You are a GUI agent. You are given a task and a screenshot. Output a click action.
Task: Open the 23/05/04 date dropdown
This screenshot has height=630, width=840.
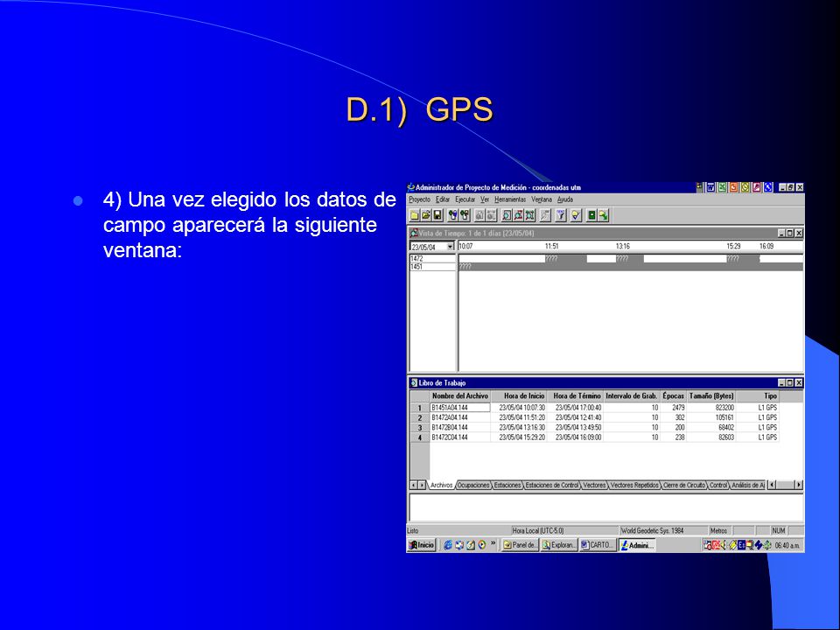pyautogui.click(x=450, y=247)
